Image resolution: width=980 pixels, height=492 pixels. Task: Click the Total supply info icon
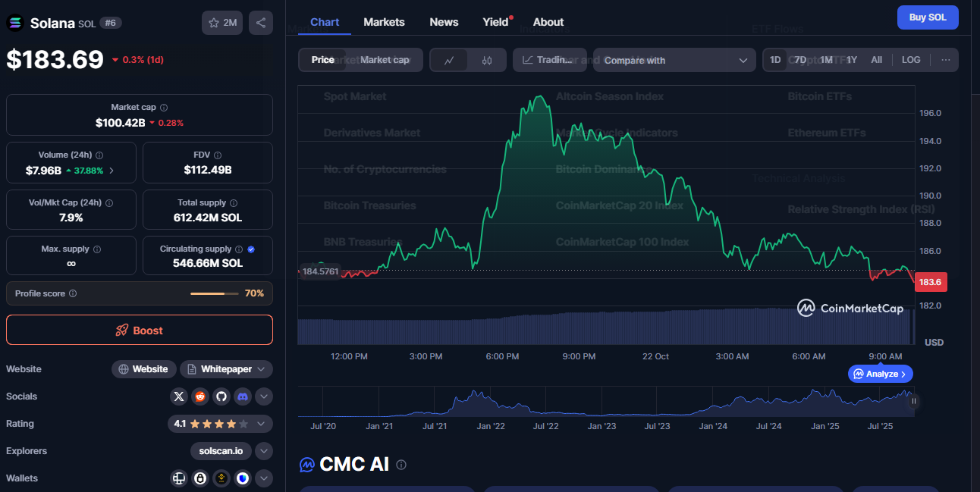click(x=234, y=203)
